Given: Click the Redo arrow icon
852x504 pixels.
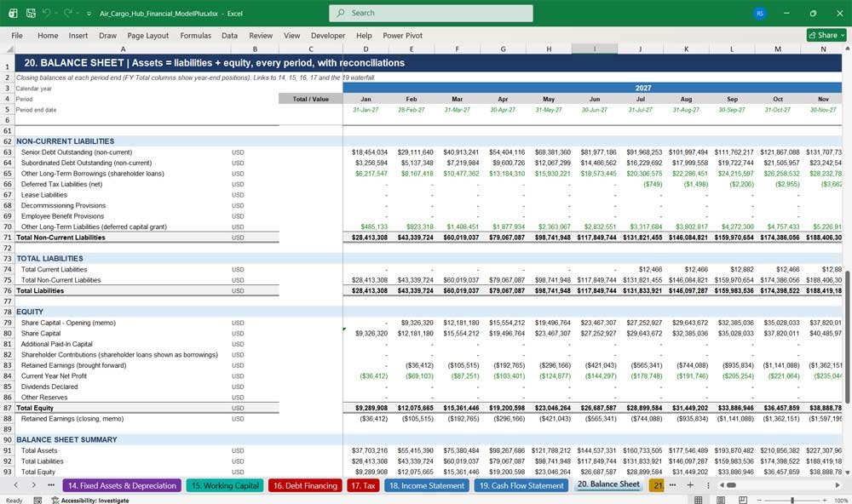Looking at the screenshot, I should point(68,13).
